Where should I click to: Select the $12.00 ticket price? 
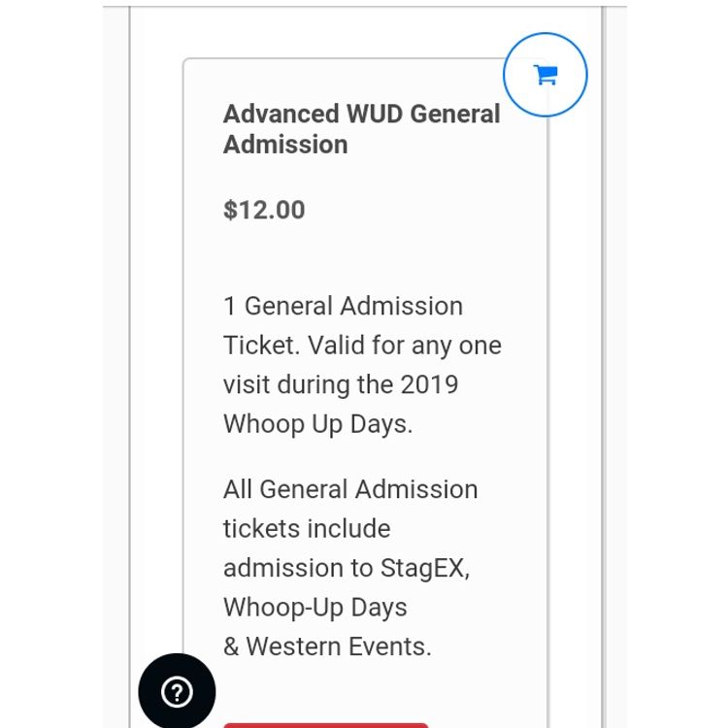point(264,210)
